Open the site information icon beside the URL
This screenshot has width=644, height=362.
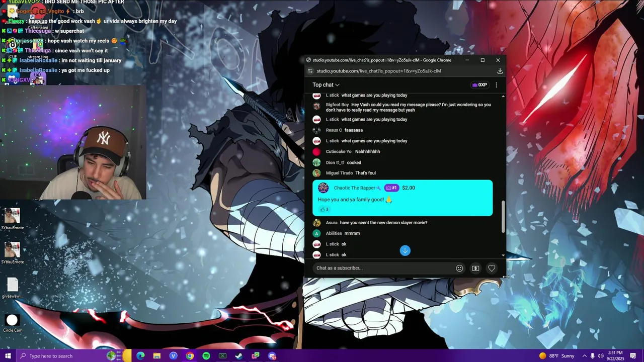309,71
